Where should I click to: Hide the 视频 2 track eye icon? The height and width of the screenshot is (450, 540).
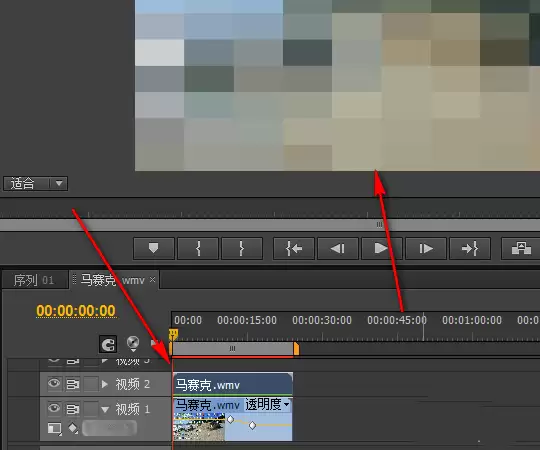54,384
